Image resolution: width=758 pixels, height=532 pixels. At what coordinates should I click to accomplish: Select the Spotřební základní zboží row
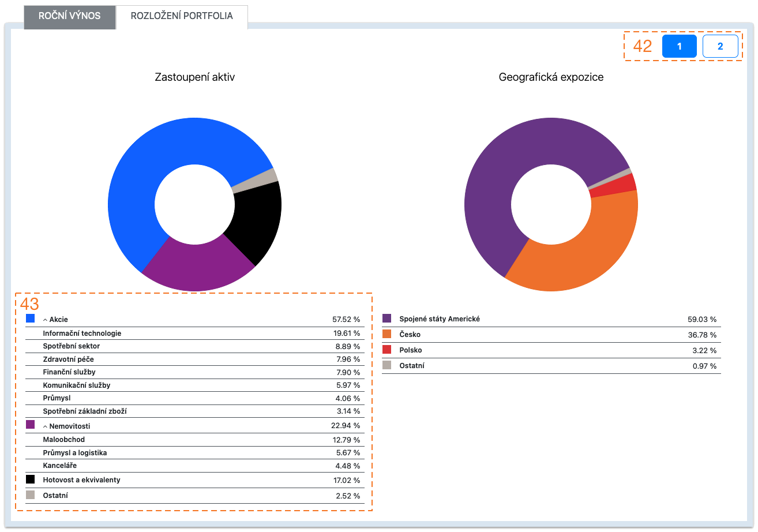tap(195, 411)
